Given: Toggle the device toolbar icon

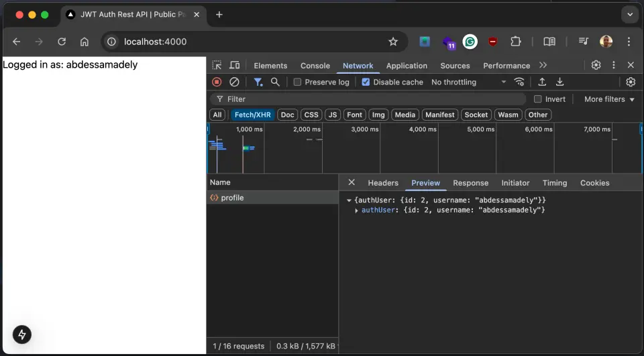Looking at the screenshot, I should coord(235,65).
